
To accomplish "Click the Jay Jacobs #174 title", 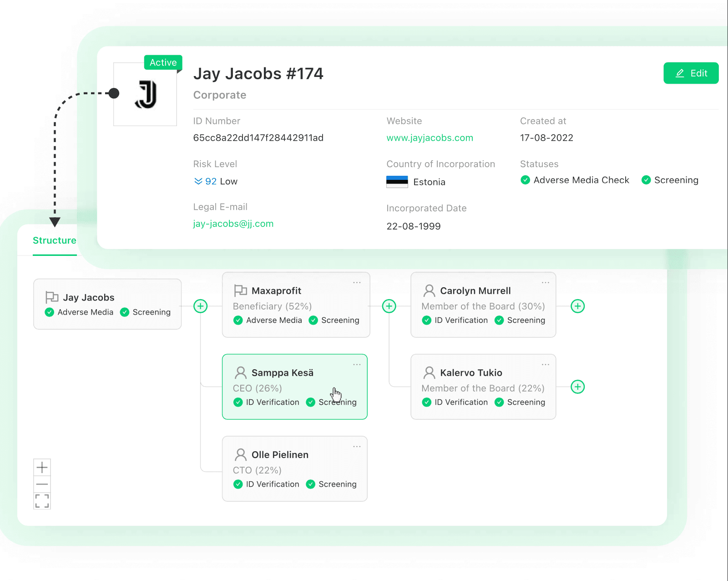I will pos(258,74).
